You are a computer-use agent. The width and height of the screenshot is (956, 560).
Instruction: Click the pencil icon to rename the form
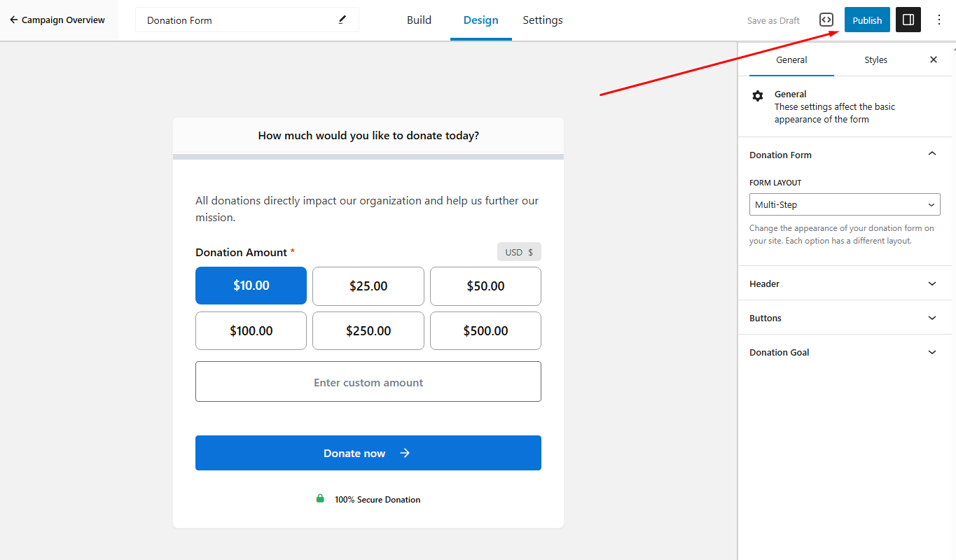342,20
